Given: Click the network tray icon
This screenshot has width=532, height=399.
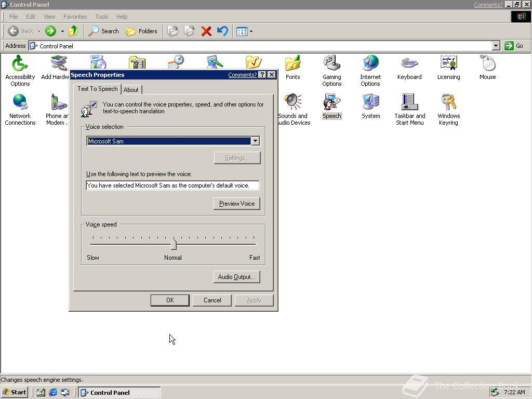Looking at the screenshot, I should tap(495, 392).
